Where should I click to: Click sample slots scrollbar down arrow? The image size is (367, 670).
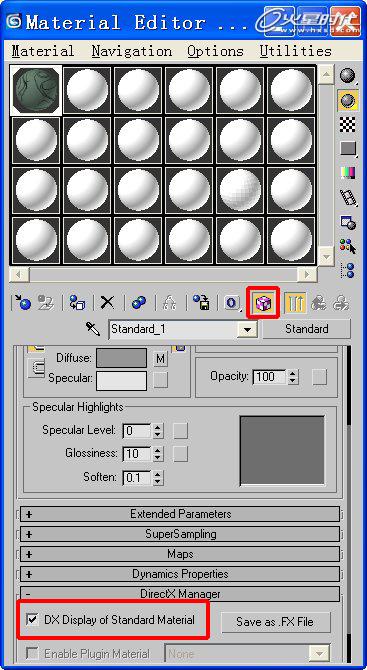click(x=326, y=256)
